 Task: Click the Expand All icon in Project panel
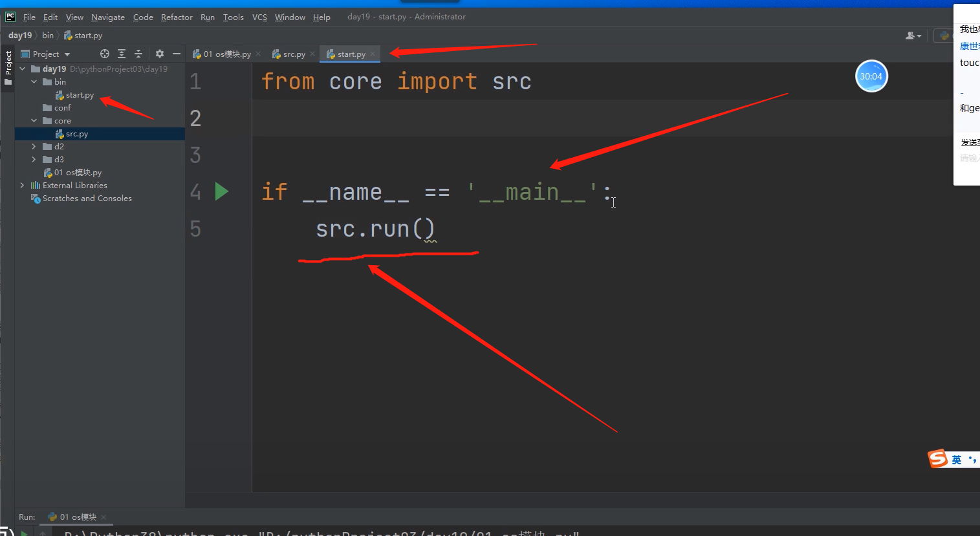(122, 54)
